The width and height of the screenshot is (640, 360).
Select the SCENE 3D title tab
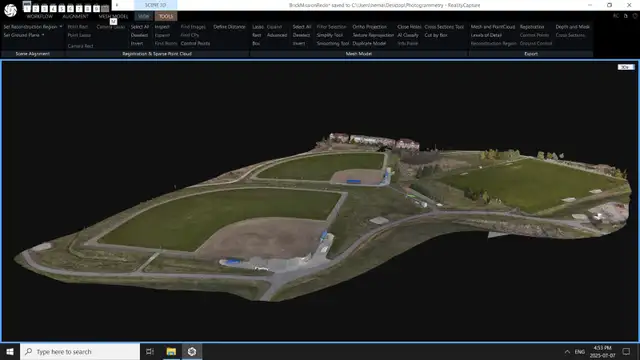point(155,5)
